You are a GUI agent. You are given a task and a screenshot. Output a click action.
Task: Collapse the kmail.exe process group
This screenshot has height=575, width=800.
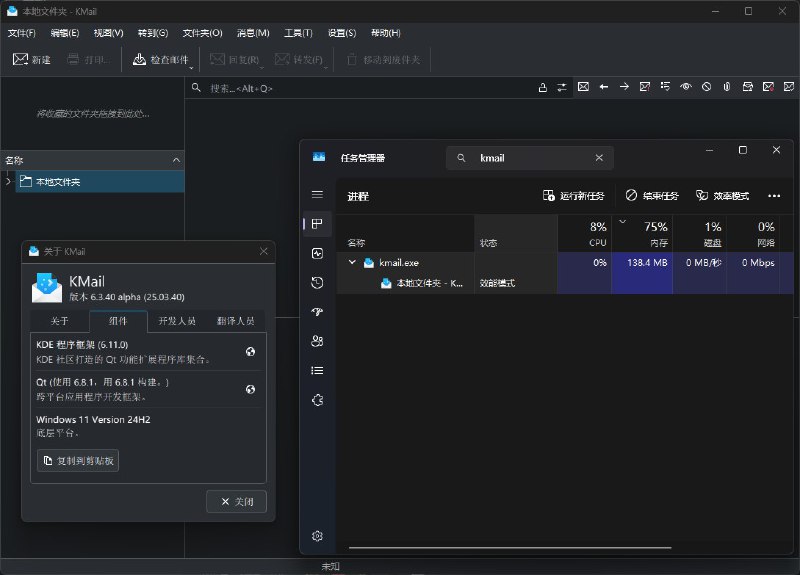[x=352, y=263]
